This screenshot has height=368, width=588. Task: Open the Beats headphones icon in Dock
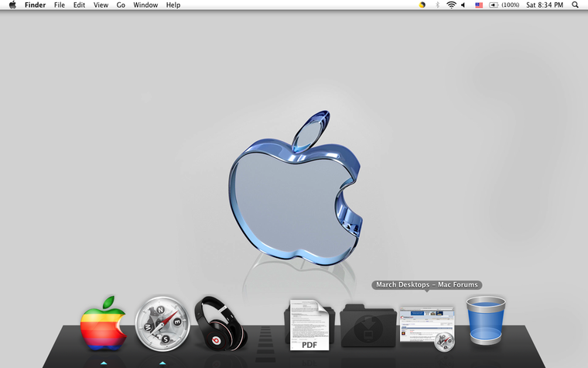(220, 324)
